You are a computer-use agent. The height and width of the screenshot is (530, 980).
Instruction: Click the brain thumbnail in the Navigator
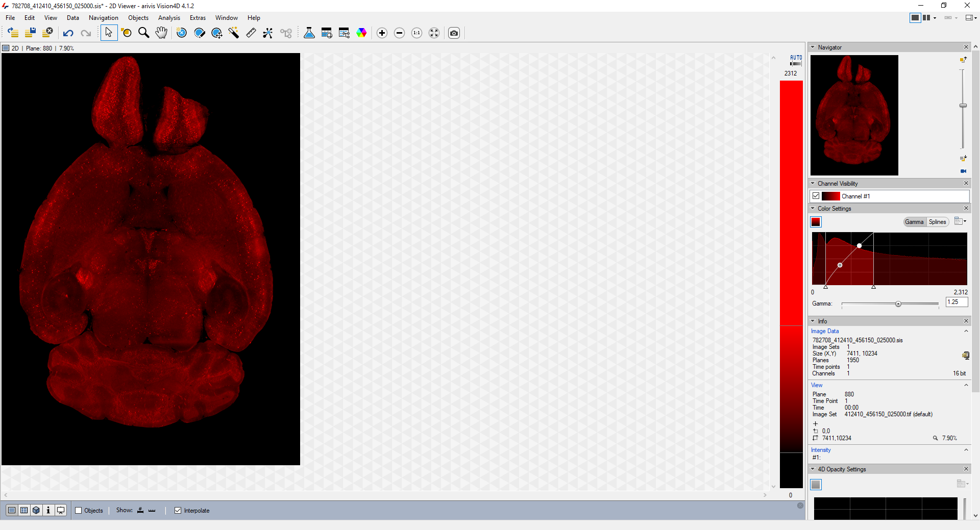pos(853,115)
